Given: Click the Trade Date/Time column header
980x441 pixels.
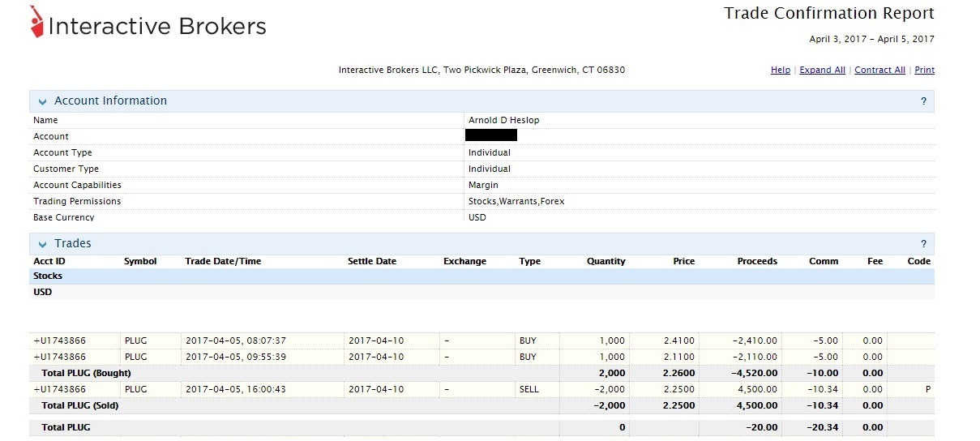Looking at the screenshot, I should point(223,261).
